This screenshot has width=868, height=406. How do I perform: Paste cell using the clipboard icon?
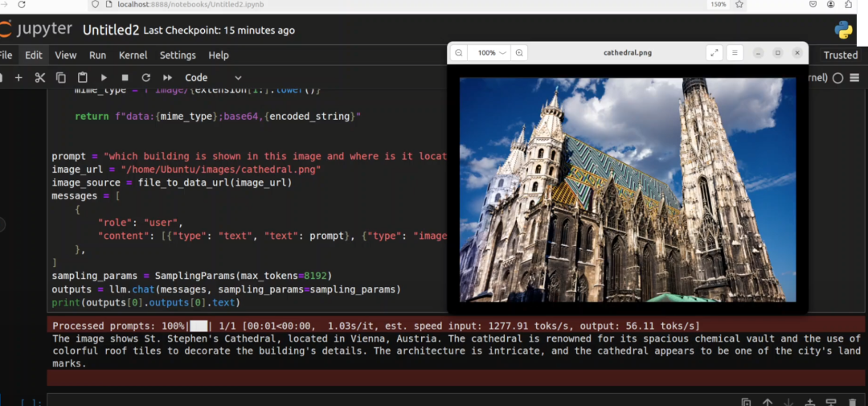point(83,78)
